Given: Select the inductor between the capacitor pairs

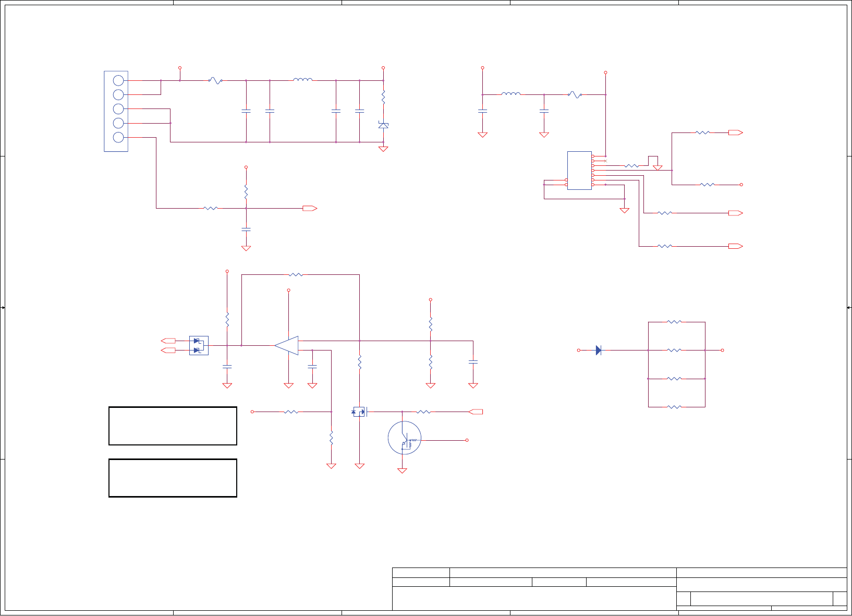Looking at the screenshot, I should point(303,80).
